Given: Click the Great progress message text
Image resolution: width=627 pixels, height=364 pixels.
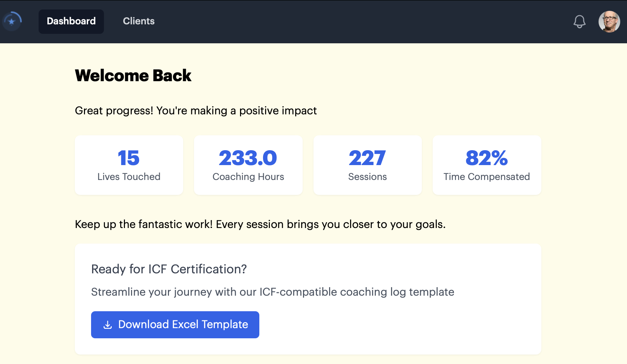Looking at the screenshot, I should 196,111.
